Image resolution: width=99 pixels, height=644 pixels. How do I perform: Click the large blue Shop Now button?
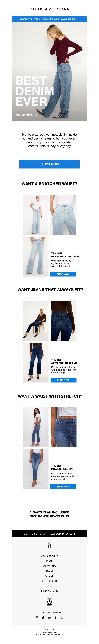tap(49, 164)
